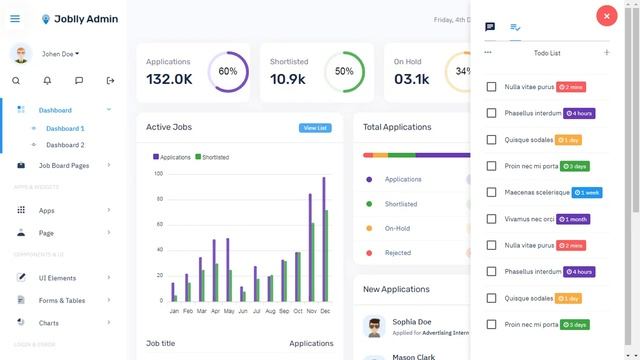This screenshot has height=360, width=640.
Task: Check first Nulla vitae purus todo
Action: [491, 87]
